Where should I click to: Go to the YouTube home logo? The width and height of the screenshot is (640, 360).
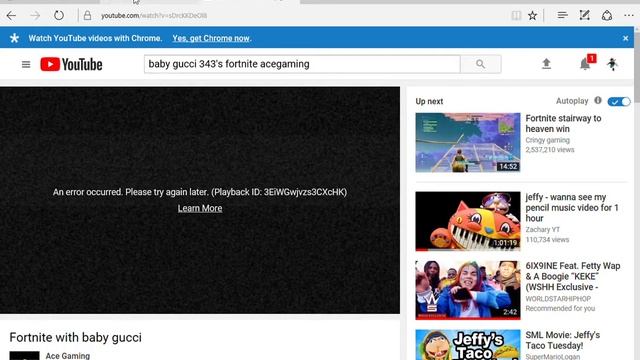(x=71, y=64)
